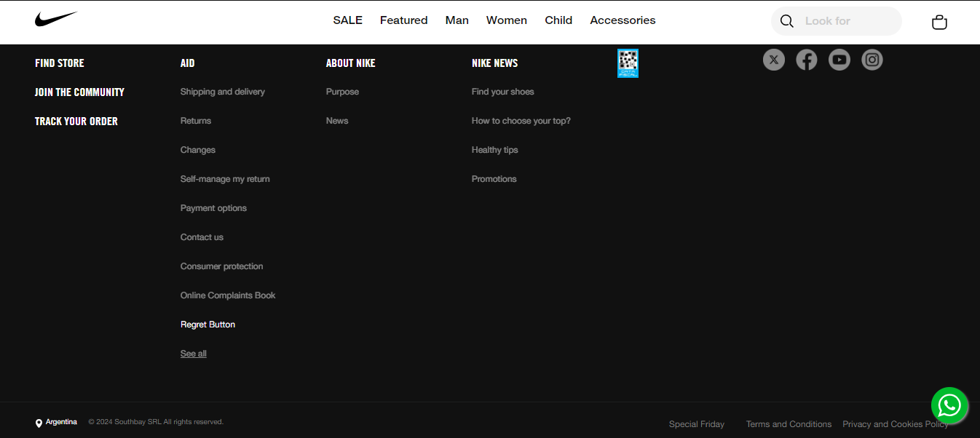Open Nike's YouTube channel icon
980x438 pixels.
tap(839, 60)
